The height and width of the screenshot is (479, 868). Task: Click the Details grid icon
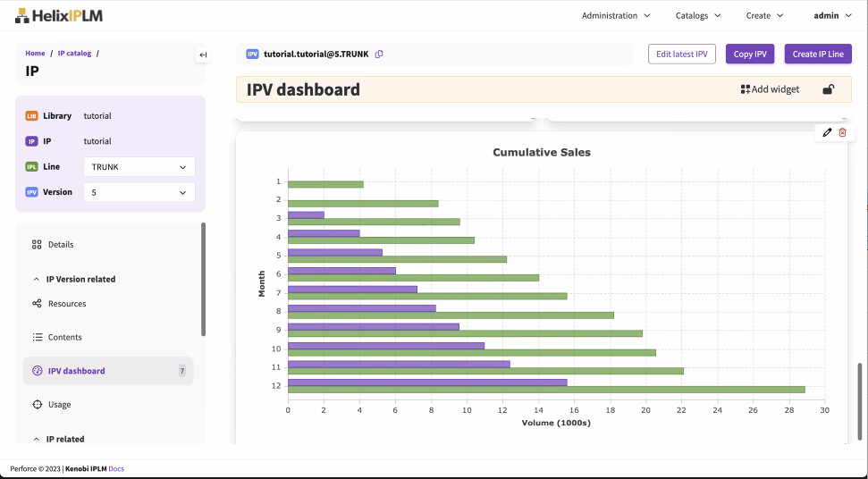pos(37,245)
